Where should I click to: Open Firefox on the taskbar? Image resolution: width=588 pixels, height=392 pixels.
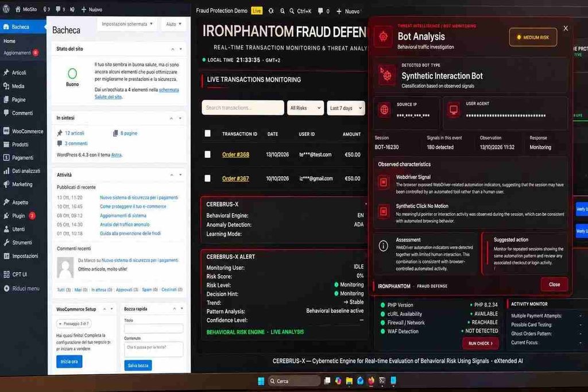coord(371,381)
